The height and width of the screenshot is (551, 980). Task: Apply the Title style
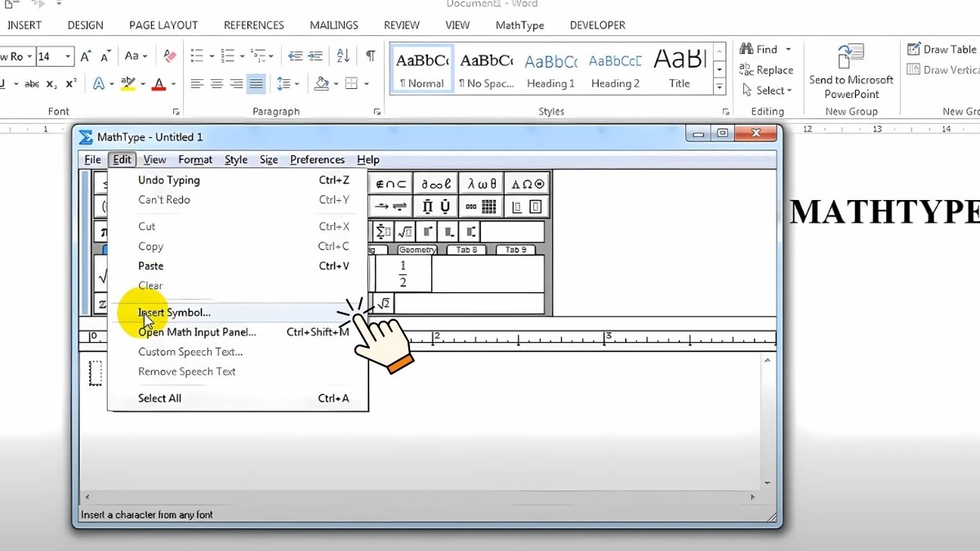679,70
